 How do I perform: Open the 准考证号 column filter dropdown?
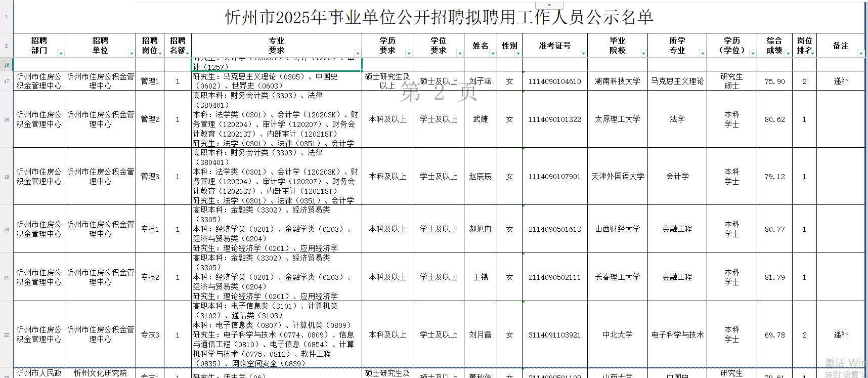click(583, 54)
